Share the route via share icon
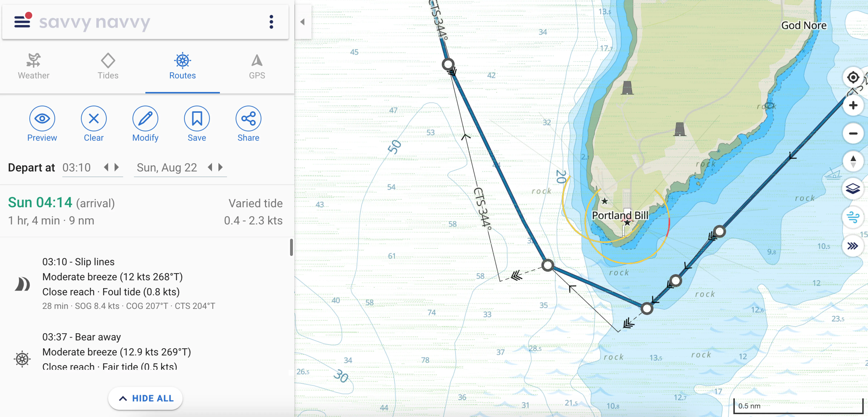Viewport: 868px width, 417px height. tap(248, 118)
